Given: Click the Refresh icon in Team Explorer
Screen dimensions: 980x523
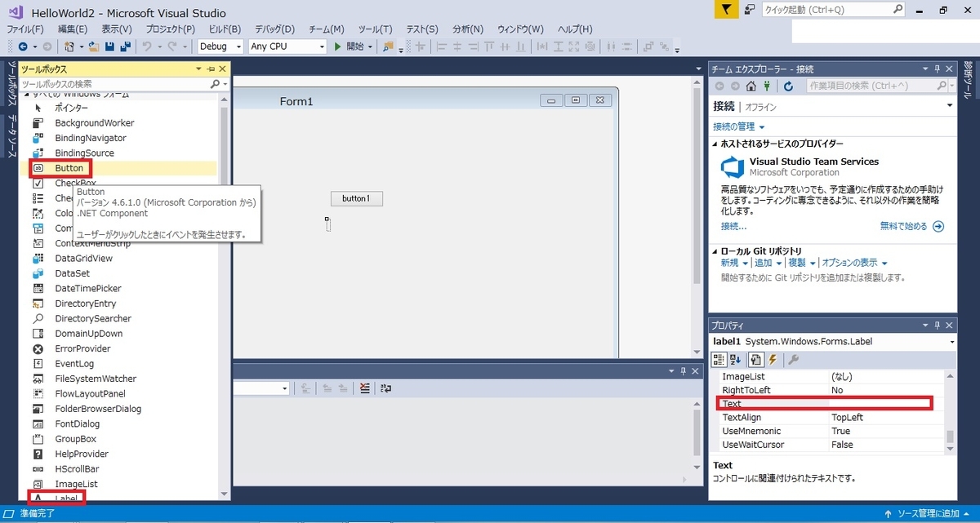Looking at the screenshot, I should pyautogui.click(x=788, y=86).
